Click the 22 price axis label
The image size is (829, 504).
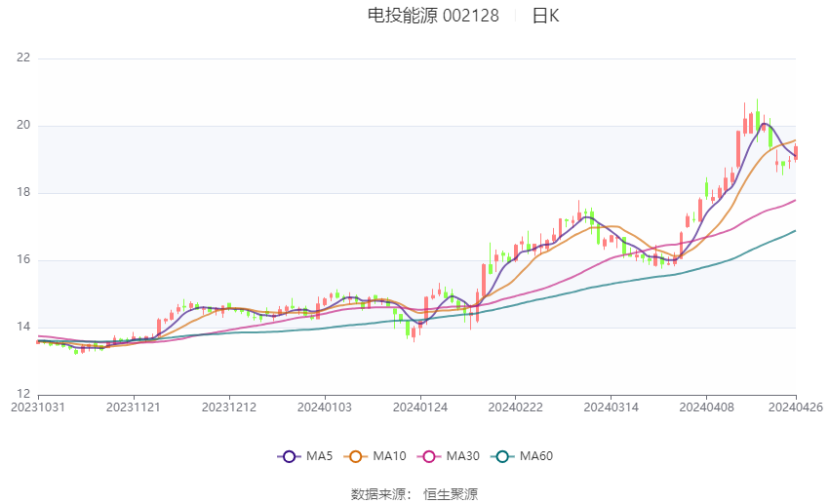tap(23, 58)
